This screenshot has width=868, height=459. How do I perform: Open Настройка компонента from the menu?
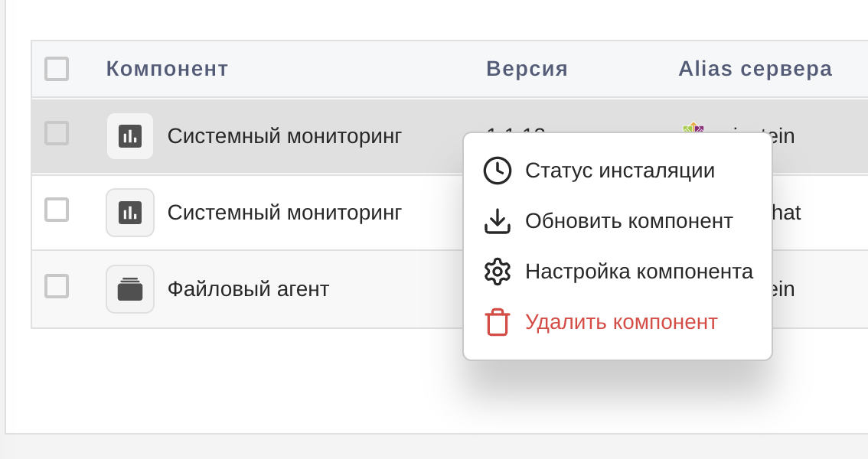(x=638, y=271)
